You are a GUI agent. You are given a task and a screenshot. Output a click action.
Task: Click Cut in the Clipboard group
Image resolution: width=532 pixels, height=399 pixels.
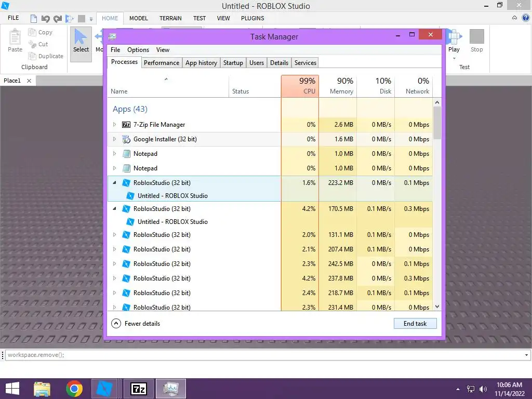coord(38,44)
